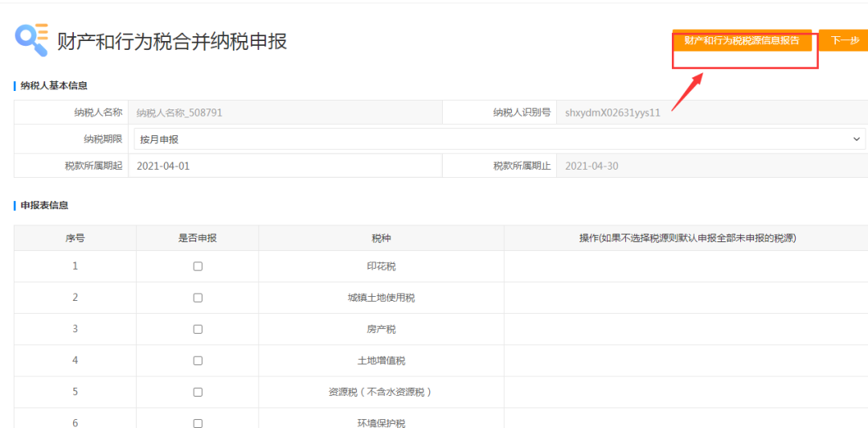Tick the 房产税 declaration checkbox
The height and width of the screenshot is (428, 868).
pyautogui.click(x=198, y=329)
